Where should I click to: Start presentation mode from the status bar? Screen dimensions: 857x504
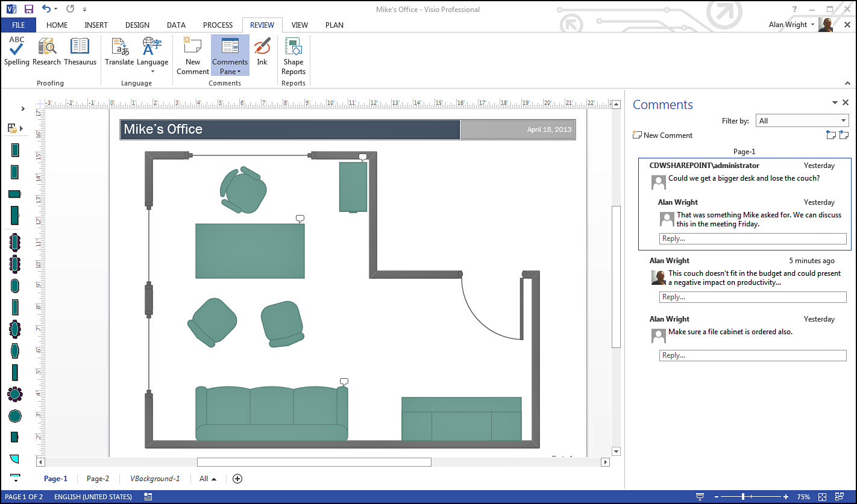click(700, 497)
